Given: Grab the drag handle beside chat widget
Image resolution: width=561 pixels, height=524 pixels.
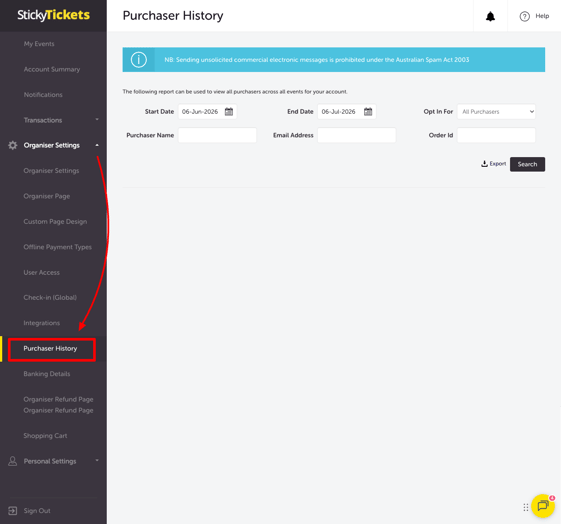Looking at the screenshot, I should [x=526, y=507].
